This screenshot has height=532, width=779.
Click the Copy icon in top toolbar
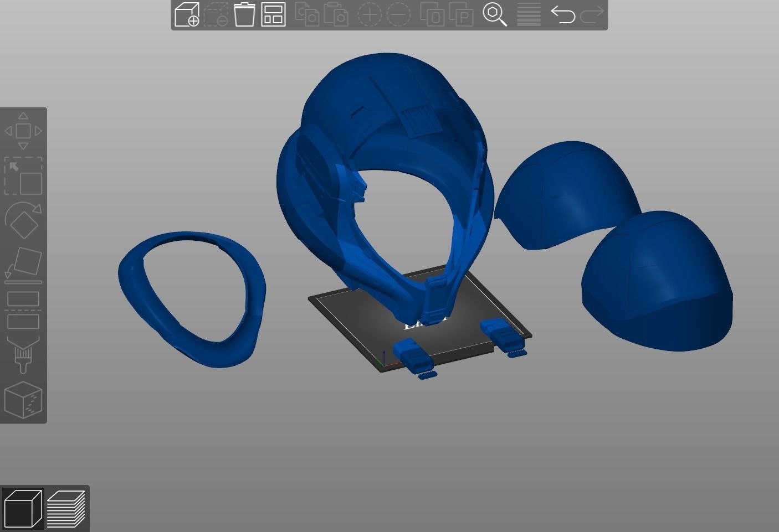click(x=307, y=14)
